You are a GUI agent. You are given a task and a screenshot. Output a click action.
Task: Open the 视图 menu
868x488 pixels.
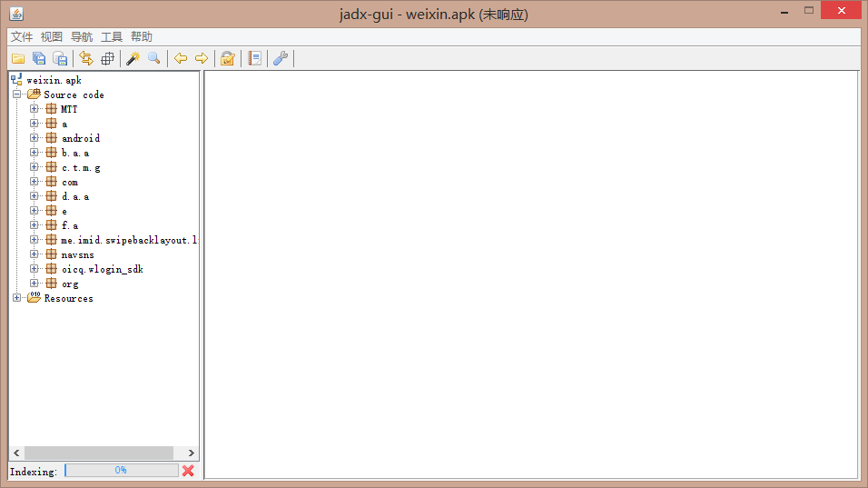[x=52, y=36]
